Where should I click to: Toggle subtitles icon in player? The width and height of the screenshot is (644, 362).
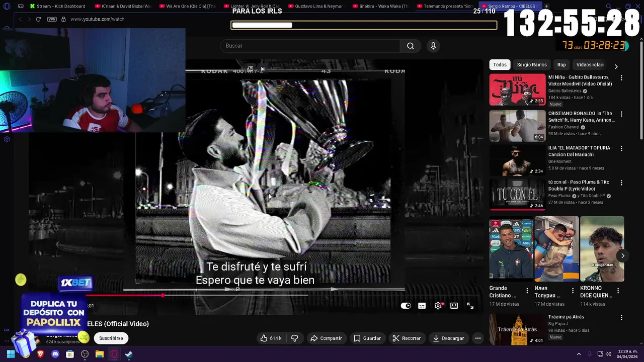[x=422, y=306]
